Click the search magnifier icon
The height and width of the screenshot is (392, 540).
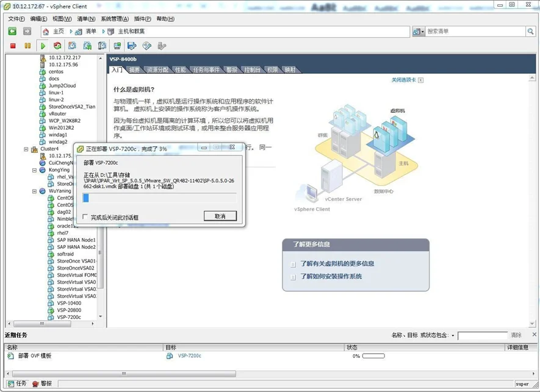point(530,31)
